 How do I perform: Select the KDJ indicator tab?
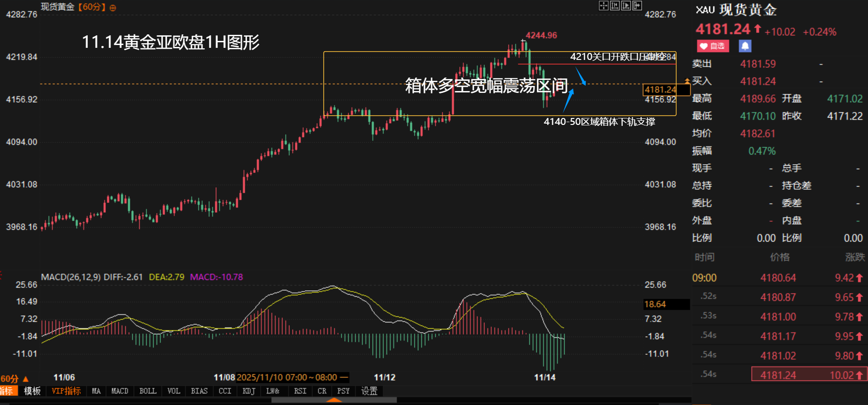(248, 391)
